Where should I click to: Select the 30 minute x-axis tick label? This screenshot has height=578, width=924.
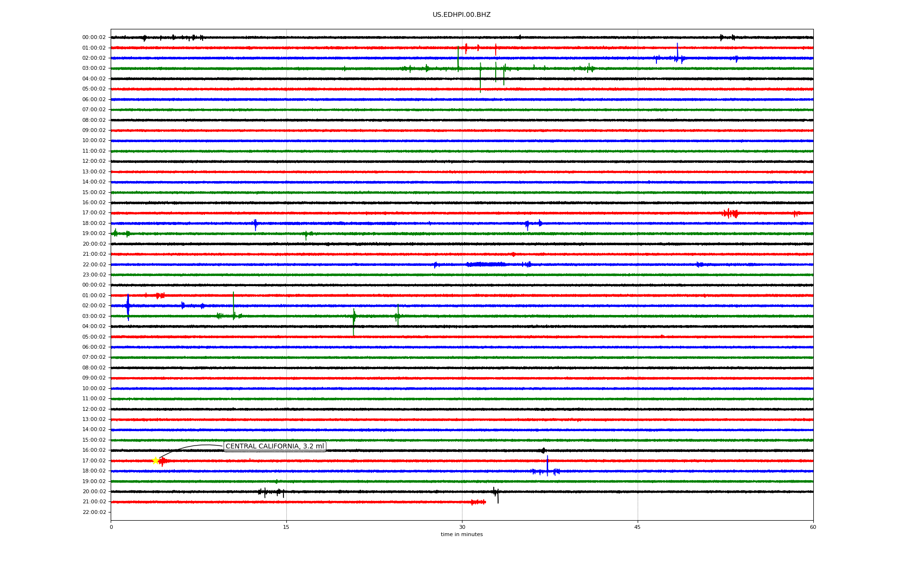click(462, 527)
